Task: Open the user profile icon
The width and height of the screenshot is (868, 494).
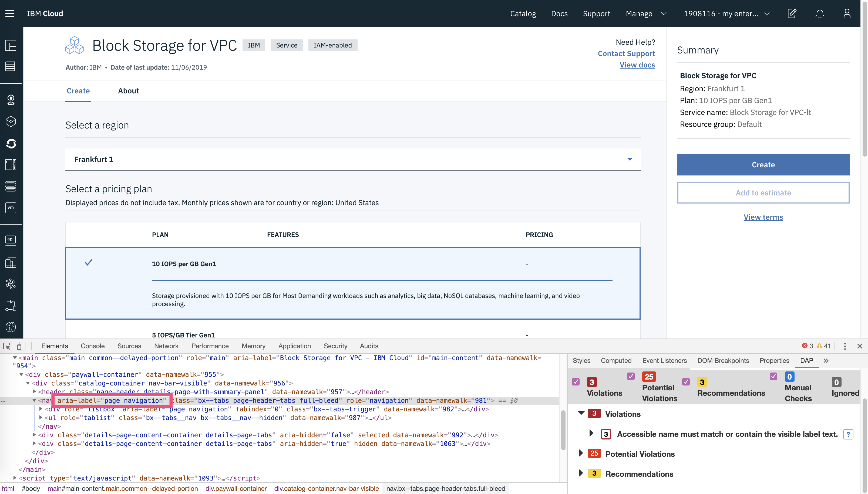Action: tap(847, 13)
